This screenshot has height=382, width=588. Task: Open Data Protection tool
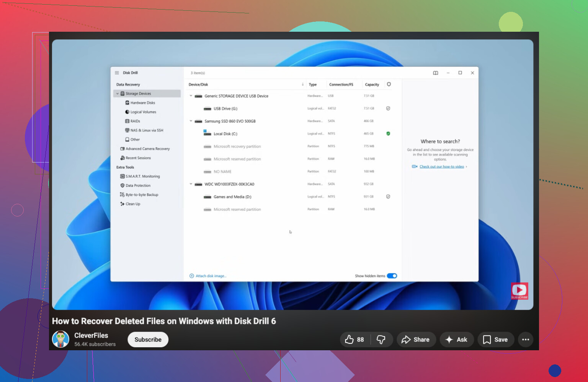tap(136, 185)
